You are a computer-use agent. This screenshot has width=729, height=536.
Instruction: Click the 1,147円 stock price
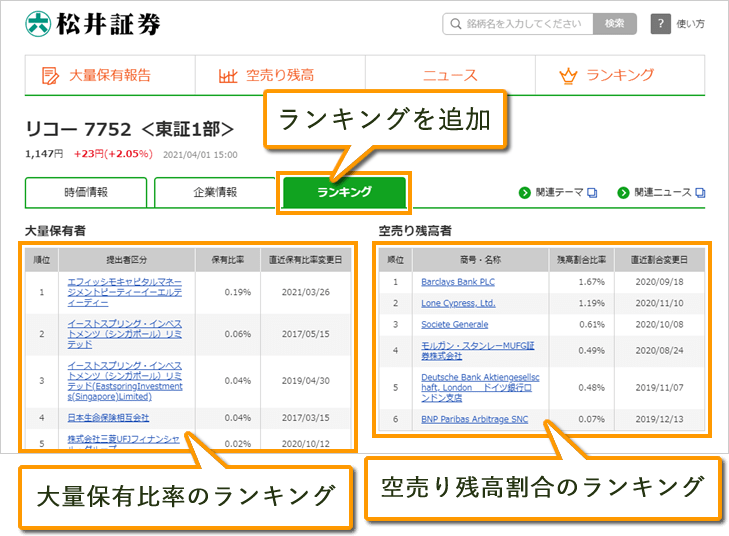click(44, 154)
